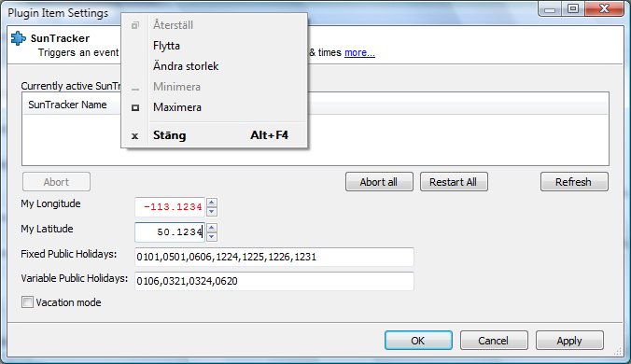The width and height of the screenshot is (631, 364).
Task: Decrease My Longitude with down arrow
Action: 212,212
